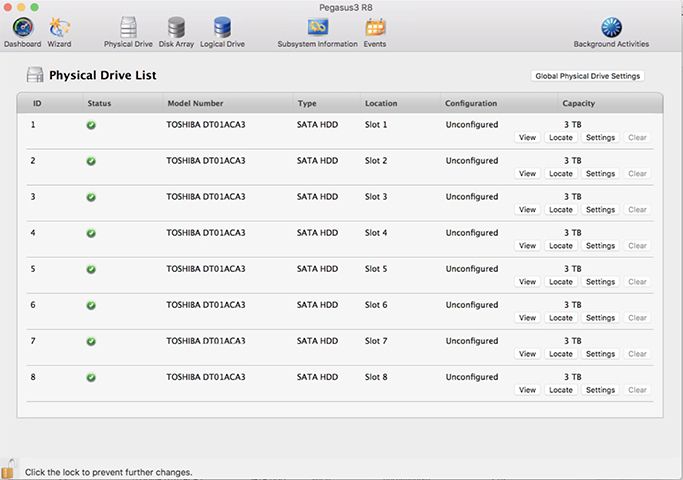Open Settings for Slot 2 drive
The height and width of the screenshot is (480, 683).
[x=600, y=174]
